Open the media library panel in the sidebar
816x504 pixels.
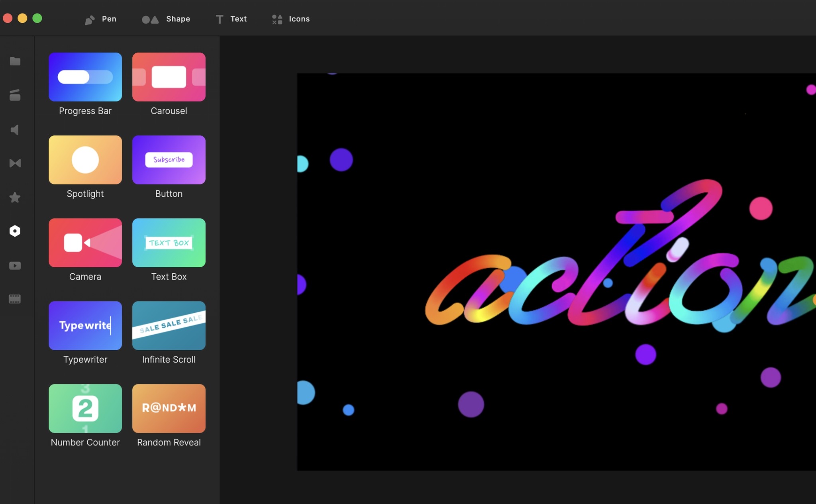coord(15,95)
